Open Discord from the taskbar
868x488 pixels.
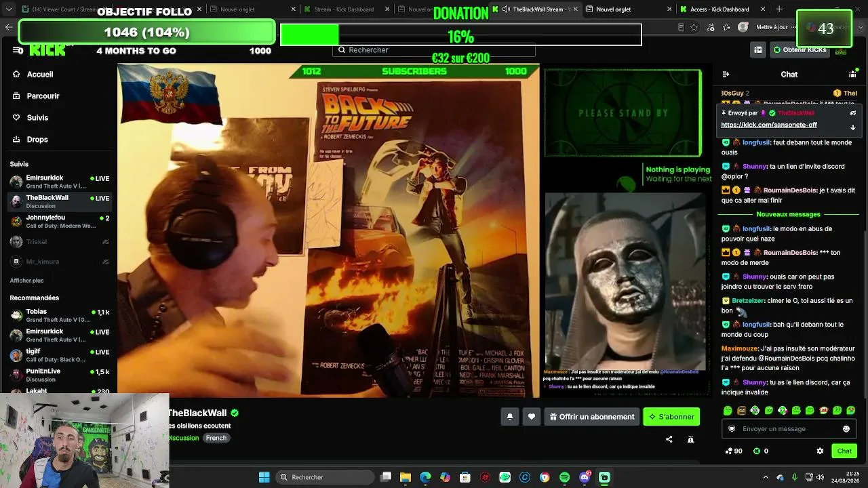point(585,477)
